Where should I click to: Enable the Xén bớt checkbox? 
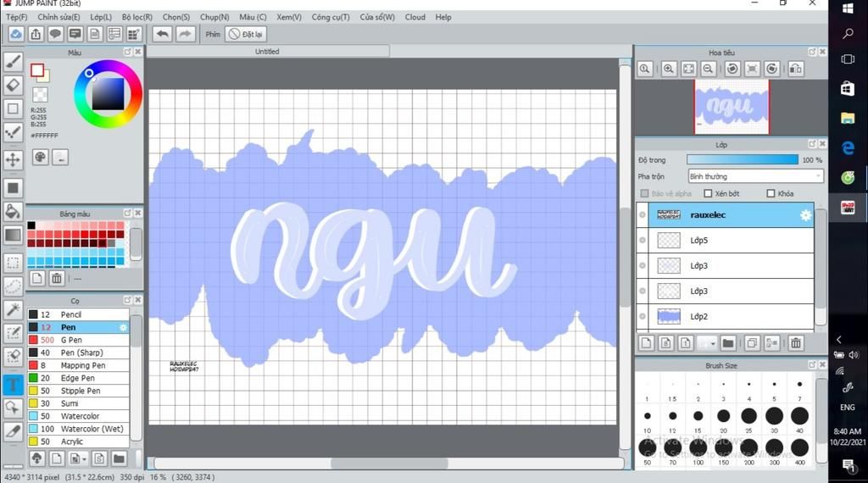coord(708,194)
